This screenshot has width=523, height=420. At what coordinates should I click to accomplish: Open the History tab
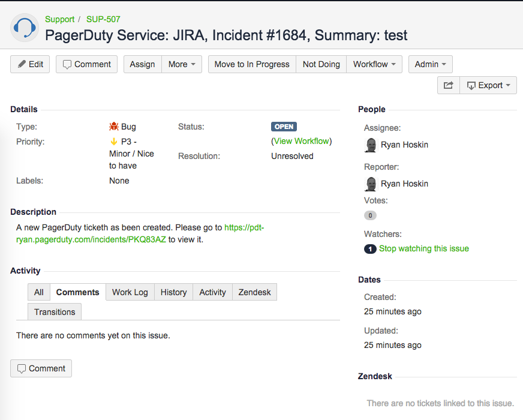(173, 292)
